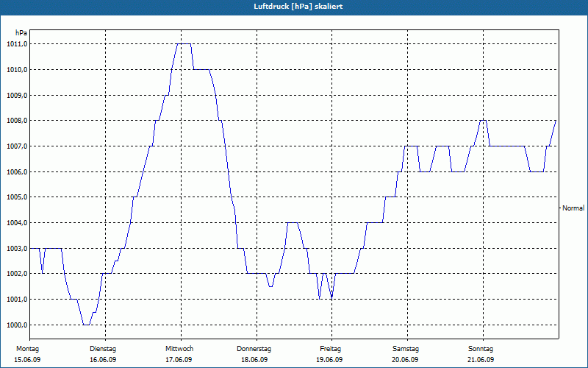
Task: Click the hPa unit label
Action: pyautogui.click(x=21, y=33)
